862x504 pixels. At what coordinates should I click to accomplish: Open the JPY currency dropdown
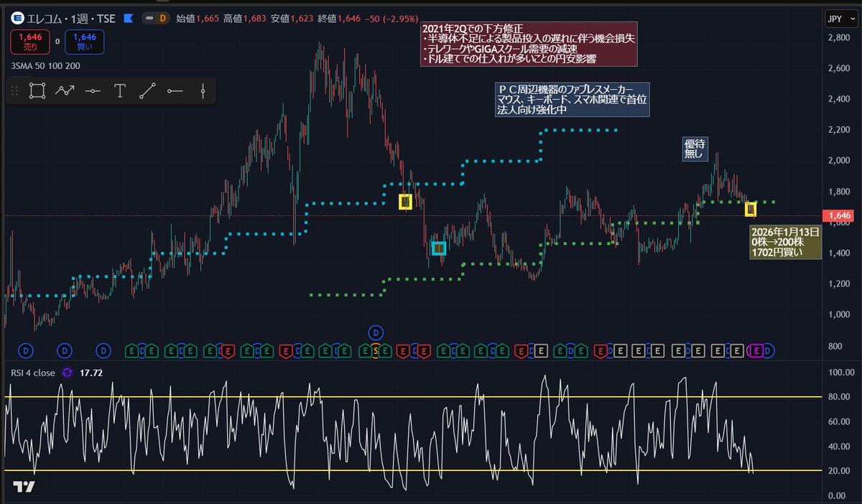(840, 18)
